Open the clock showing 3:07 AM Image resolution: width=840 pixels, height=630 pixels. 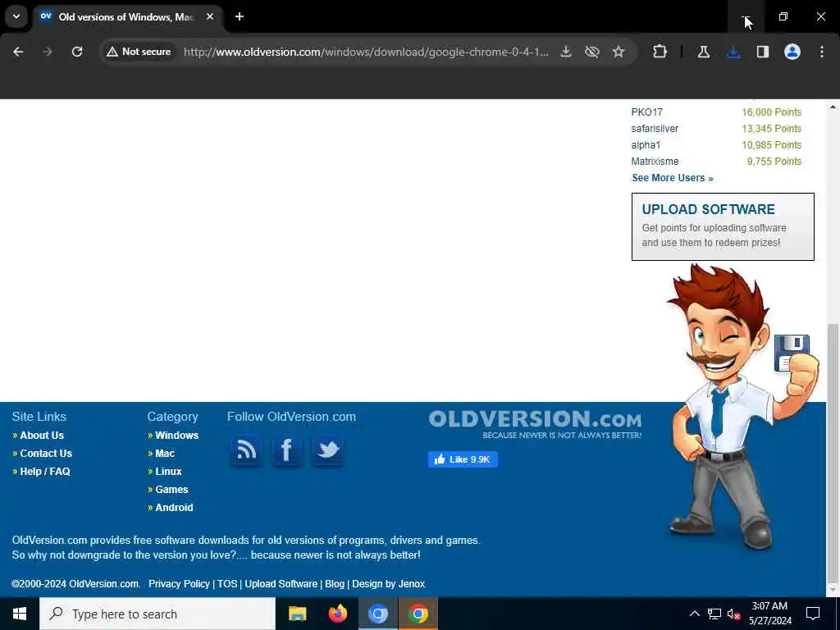tap(769, 614)
